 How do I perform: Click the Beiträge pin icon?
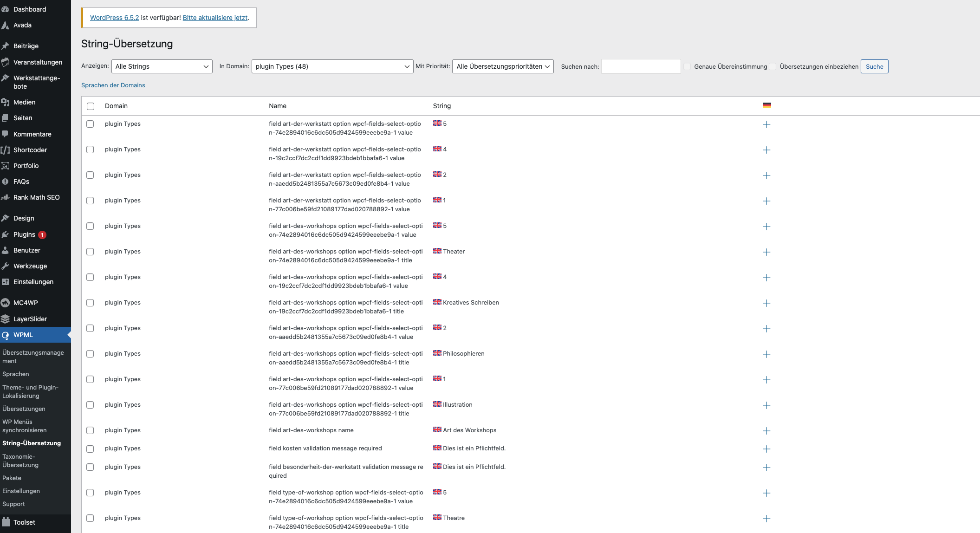[x=6, y=46]
